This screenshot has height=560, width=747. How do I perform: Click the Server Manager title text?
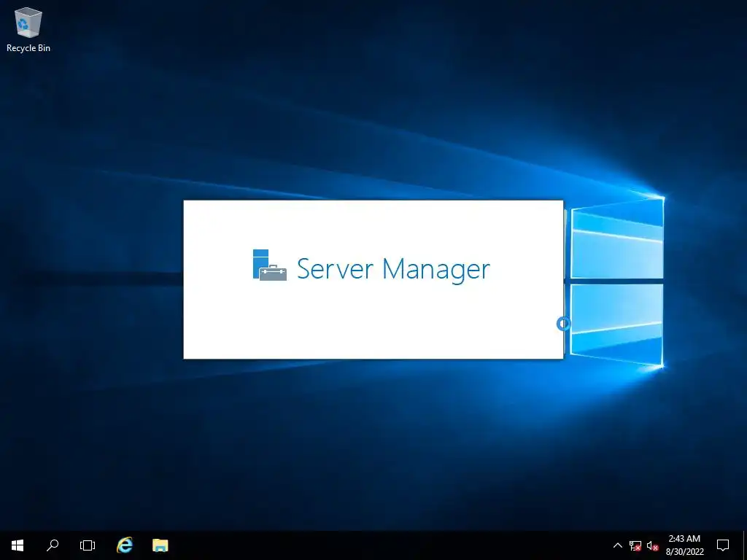[393, 270]
